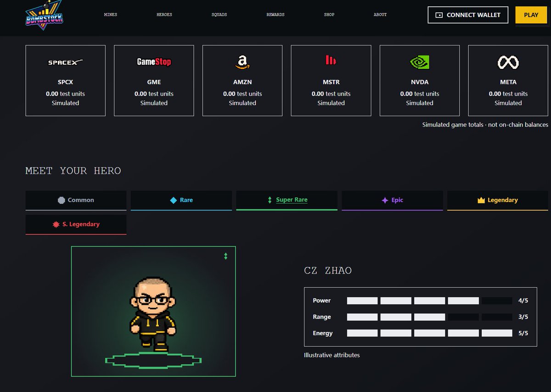Click the Simulated game totals disclaimer

click(x=485, y=124)
